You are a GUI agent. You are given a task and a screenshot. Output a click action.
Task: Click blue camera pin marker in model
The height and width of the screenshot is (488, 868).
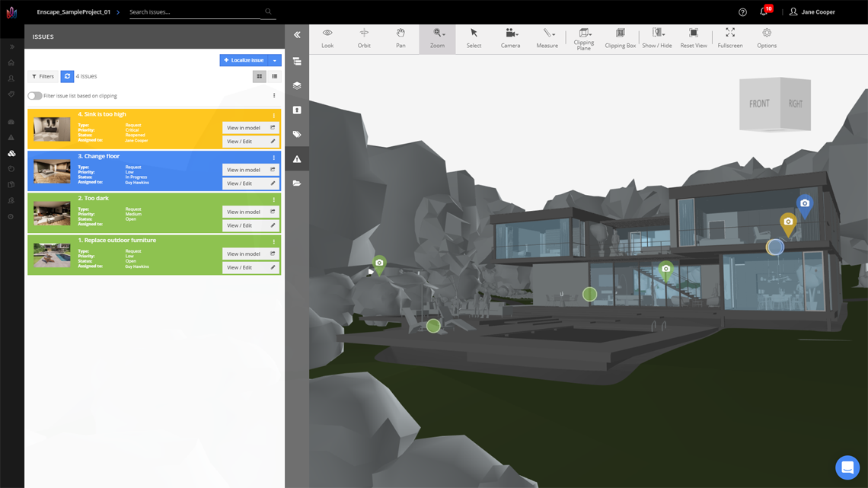pos(805,206)
